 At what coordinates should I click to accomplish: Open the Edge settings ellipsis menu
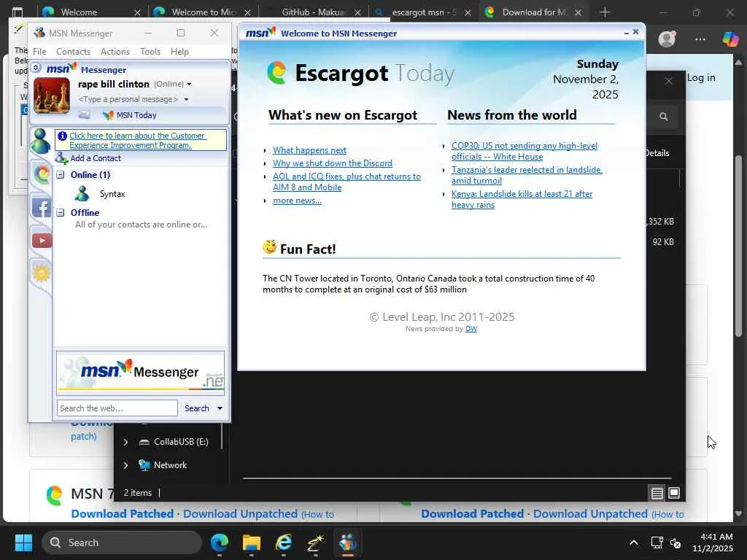point(700,39)
